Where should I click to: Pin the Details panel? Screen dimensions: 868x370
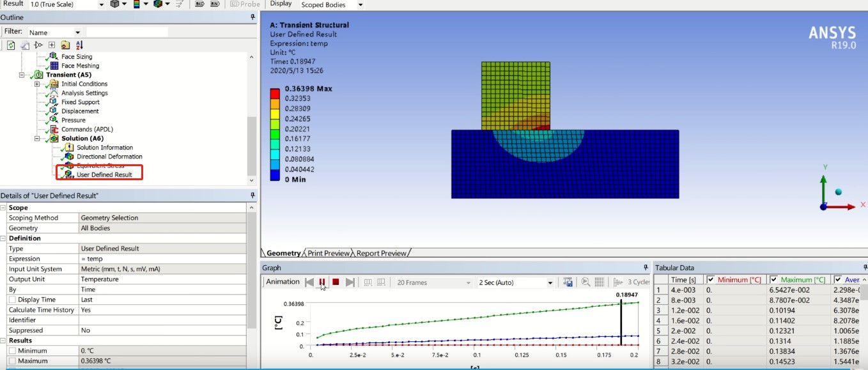coord(253,196)
